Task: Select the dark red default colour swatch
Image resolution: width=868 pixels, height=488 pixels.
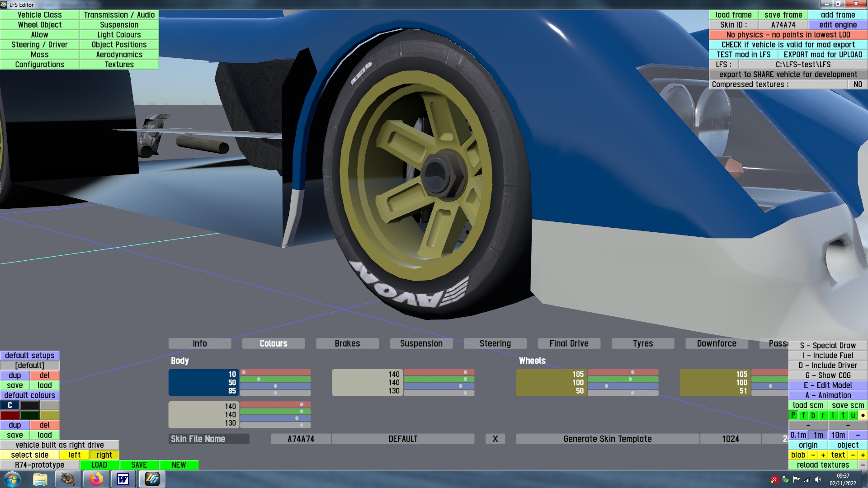Action: tap(10, 415)
